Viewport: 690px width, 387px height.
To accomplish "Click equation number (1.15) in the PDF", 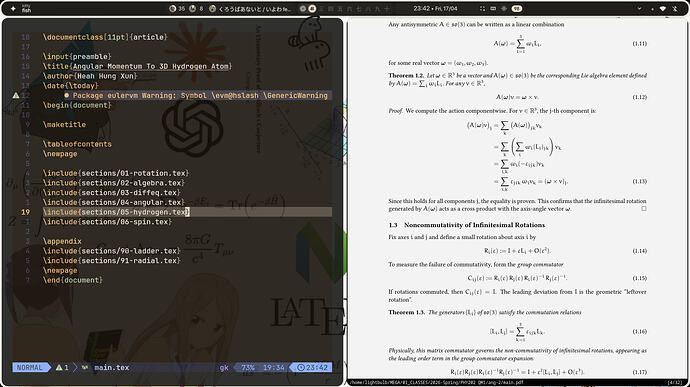I will (x=639, y=278).
